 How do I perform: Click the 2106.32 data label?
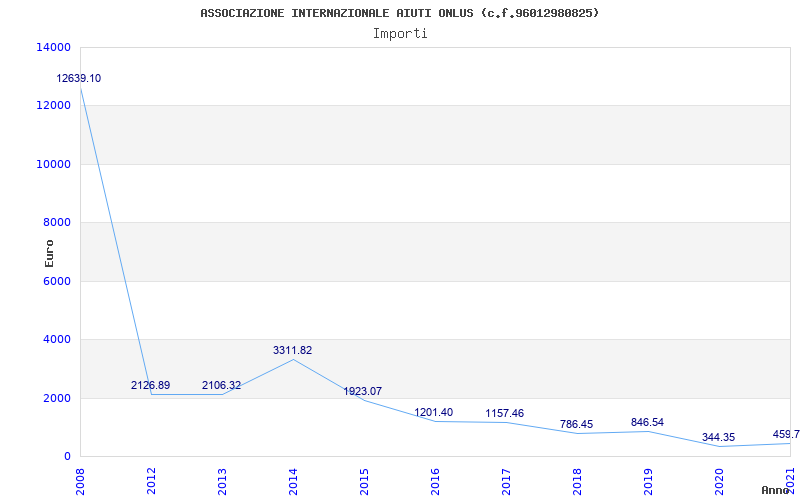(x=221, y=385)
